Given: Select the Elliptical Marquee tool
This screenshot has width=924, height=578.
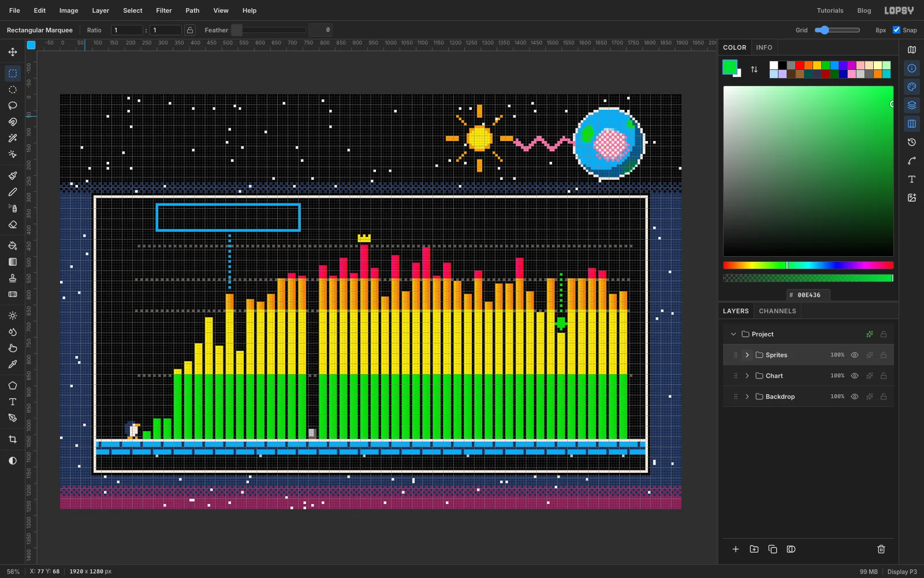Looking at the screenshot, I should tap(12, 90).
